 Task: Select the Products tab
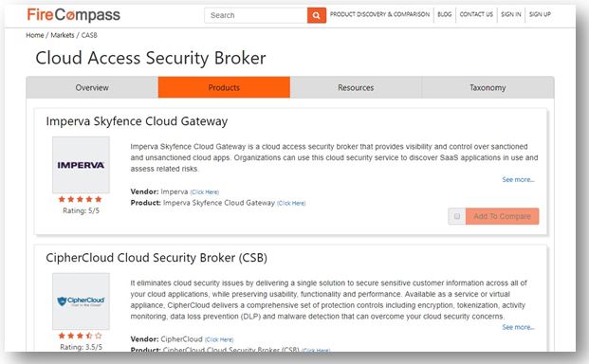pos(224,87)
